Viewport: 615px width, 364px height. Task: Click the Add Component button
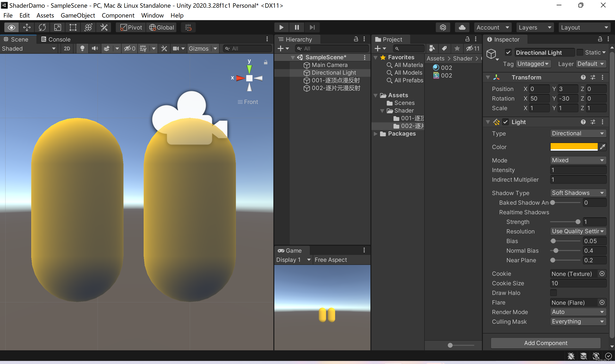546,343
